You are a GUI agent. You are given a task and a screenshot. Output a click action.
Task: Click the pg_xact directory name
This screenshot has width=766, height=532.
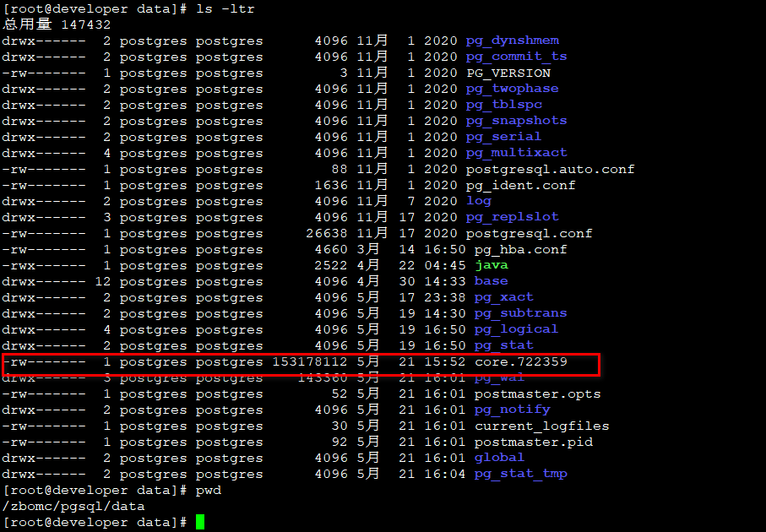(x=503, y=297)
